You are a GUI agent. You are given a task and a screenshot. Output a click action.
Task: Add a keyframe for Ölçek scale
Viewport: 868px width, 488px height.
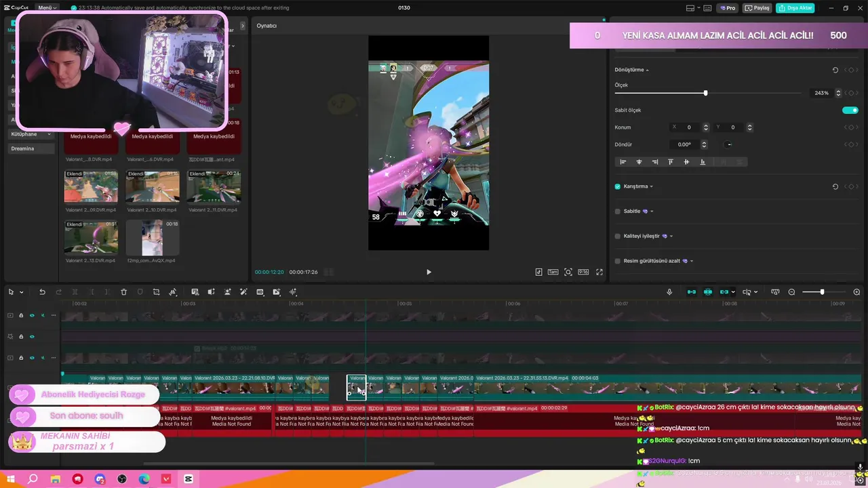(x=851, y=93)
